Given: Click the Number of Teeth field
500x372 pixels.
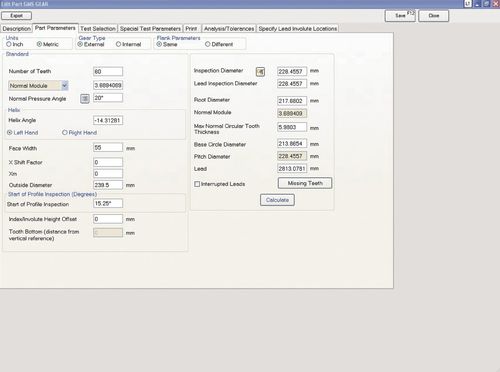Looking at the screenshot, I should (x=108, y=71).
